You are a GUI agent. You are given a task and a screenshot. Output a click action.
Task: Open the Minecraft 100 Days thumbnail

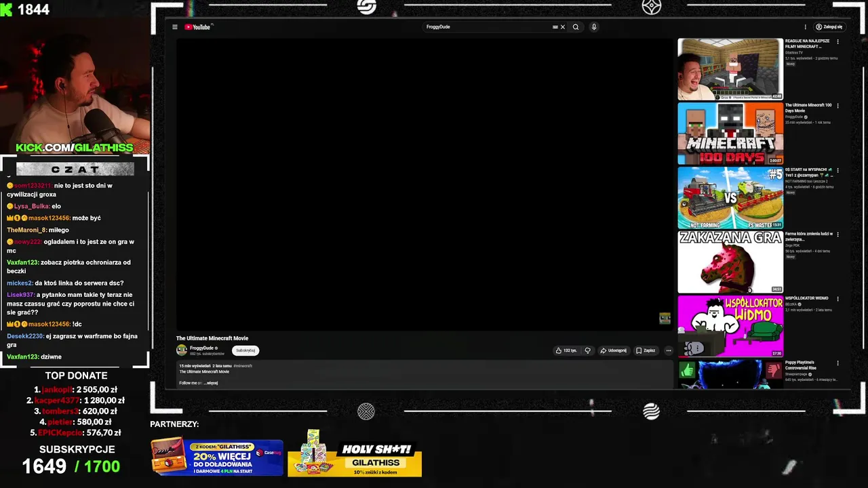730,134
